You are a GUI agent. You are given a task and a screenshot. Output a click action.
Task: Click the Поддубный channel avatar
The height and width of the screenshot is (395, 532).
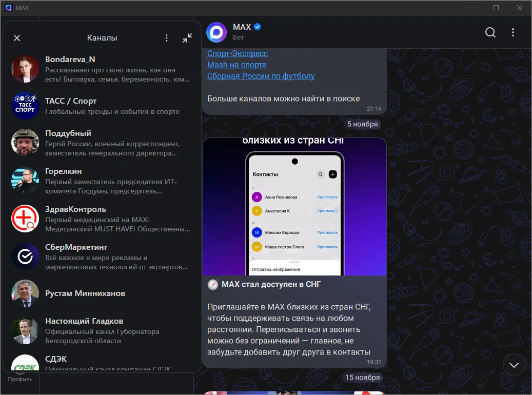click(x=25, y=143)
